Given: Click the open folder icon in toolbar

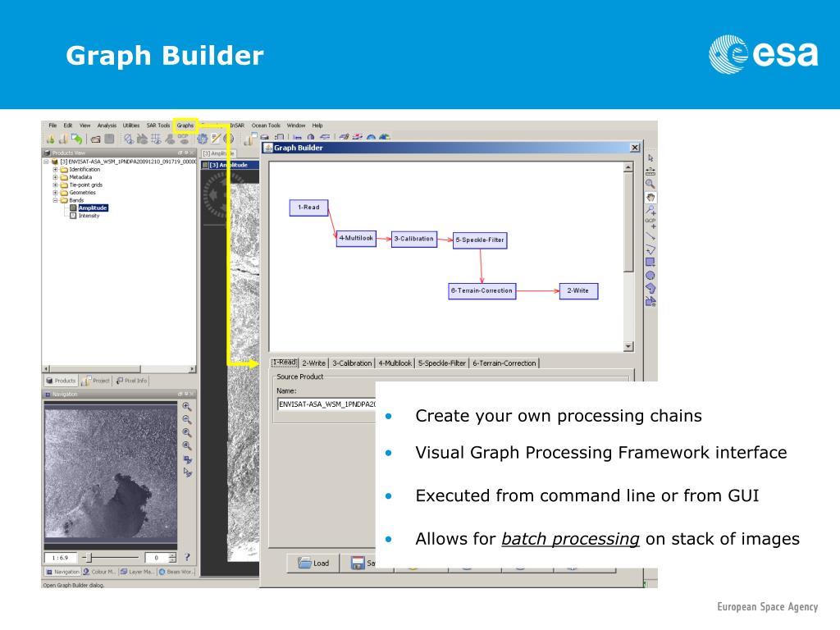Looking at the screenshot, I should pyautogui.click(x=95, y=139).
